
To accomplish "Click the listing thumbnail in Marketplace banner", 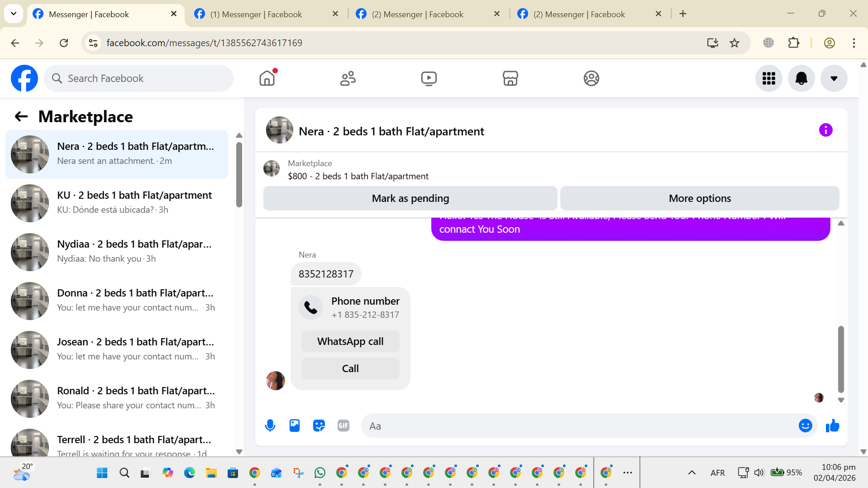I will tap(272, 168).
